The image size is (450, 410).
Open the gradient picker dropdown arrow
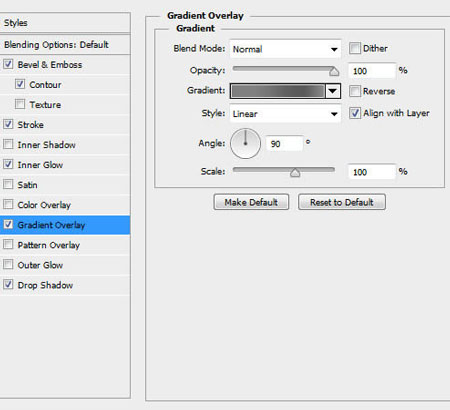coord(333,91)
